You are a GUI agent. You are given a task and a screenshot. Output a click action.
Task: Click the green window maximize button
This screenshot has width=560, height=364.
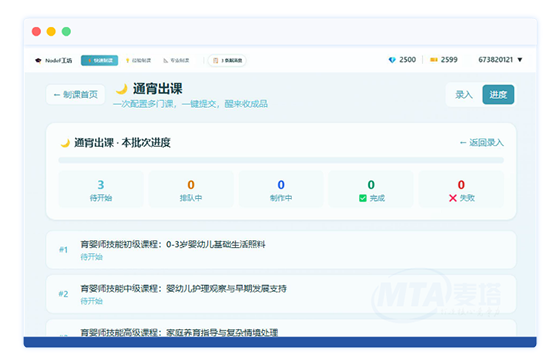click(x=66, y=31)
